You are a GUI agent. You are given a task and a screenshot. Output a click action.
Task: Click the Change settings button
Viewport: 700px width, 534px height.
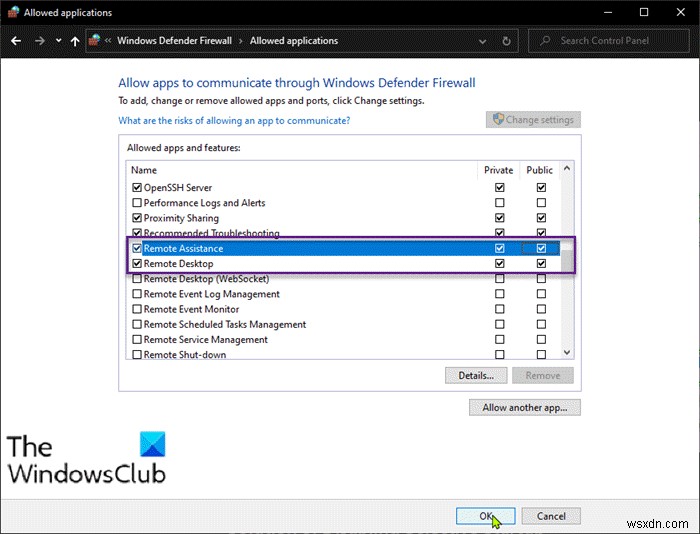(x=533, y=120)
